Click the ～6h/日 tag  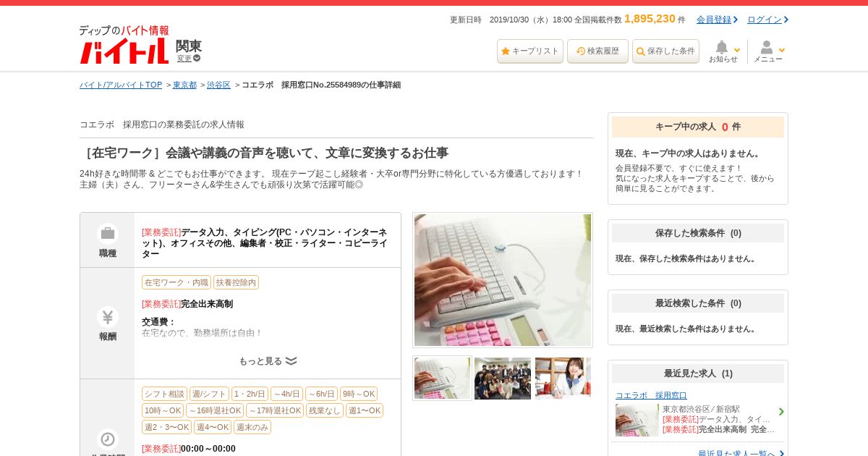tap(321, 394)
